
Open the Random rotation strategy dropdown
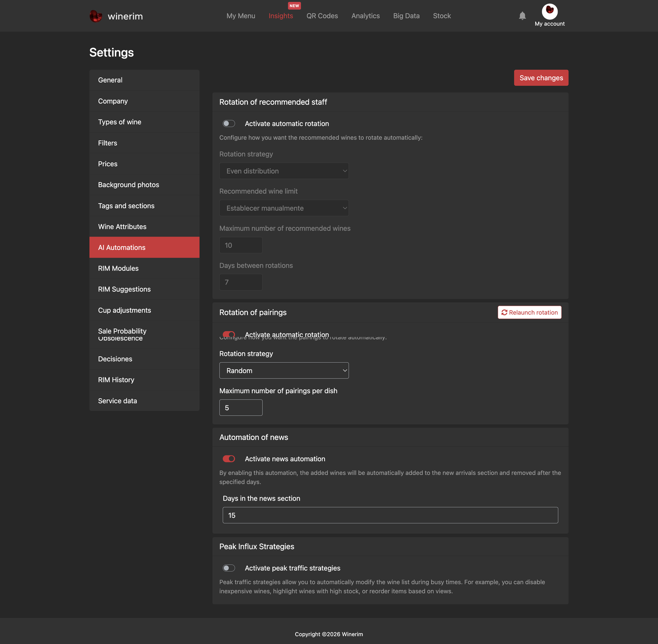(x=284, y=371)
